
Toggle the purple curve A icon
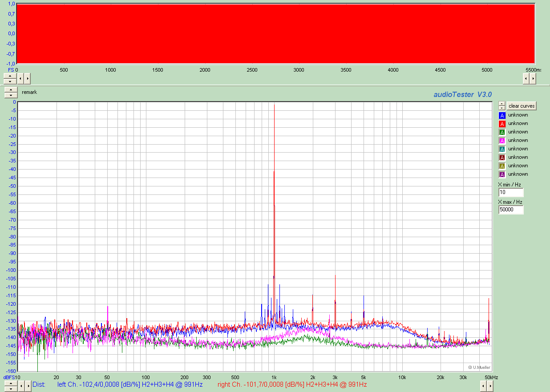coord(502,174)
